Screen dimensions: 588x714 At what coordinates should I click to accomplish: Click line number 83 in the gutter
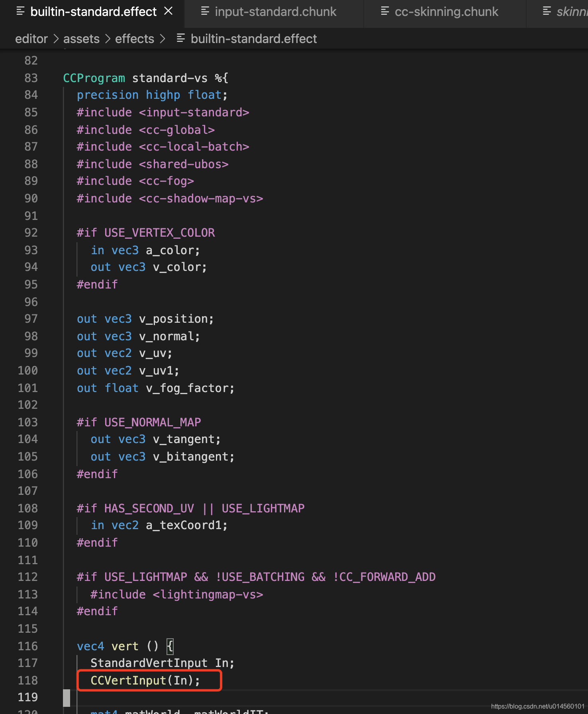click(x=31, y=78)
